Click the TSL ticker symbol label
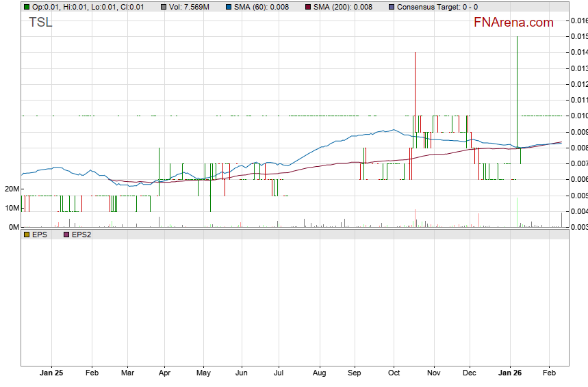 40,23
